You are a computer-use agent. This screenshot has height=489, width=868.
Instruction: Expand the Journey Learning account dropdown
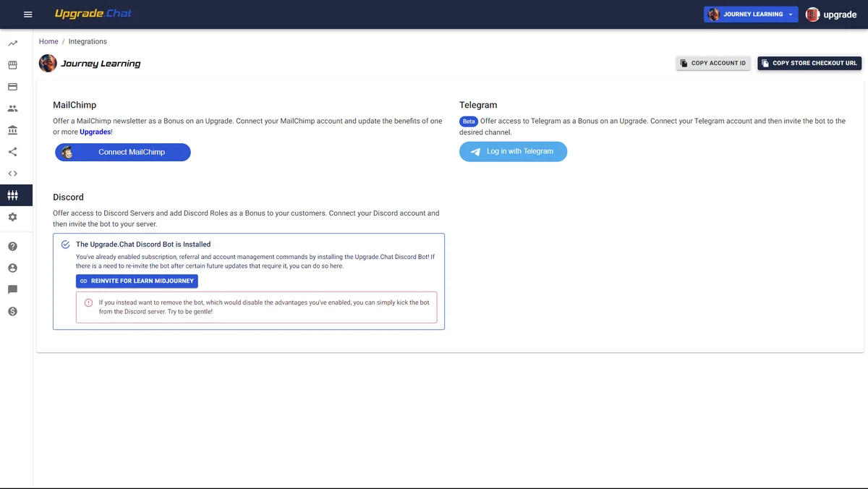pos(751,14)
